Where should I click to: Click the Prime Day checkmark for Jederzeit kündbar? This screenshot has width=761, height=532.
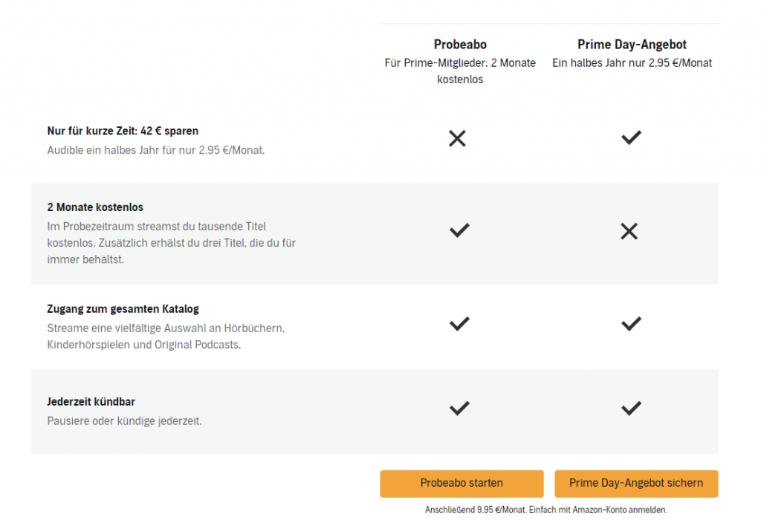pyautogui.click(x=632, y=408)
